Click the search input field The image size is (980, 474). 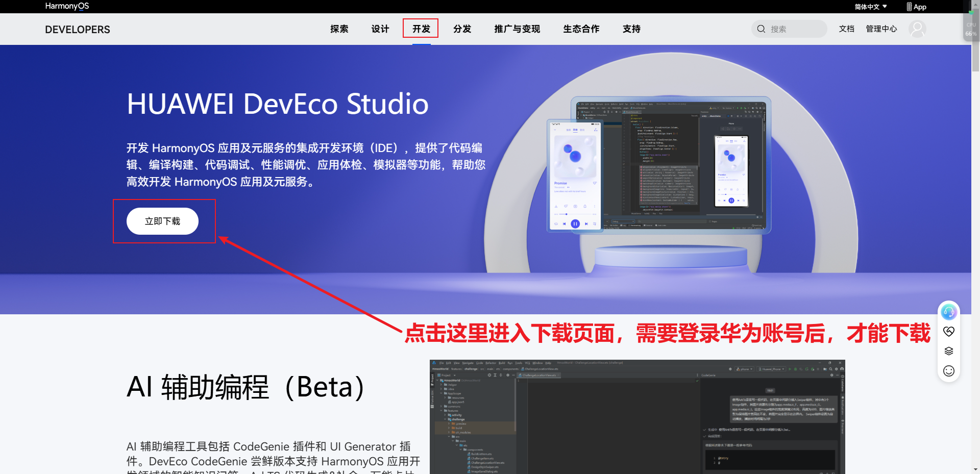[x=789, y=29]
